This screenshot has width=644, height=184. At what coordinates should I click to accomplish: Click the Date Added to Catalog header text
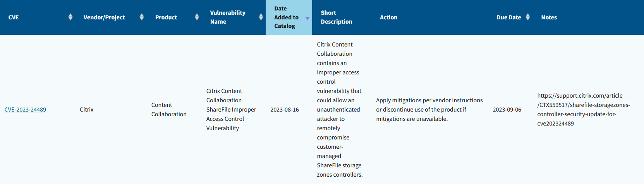pyautogui.click(x=286, y=17)
